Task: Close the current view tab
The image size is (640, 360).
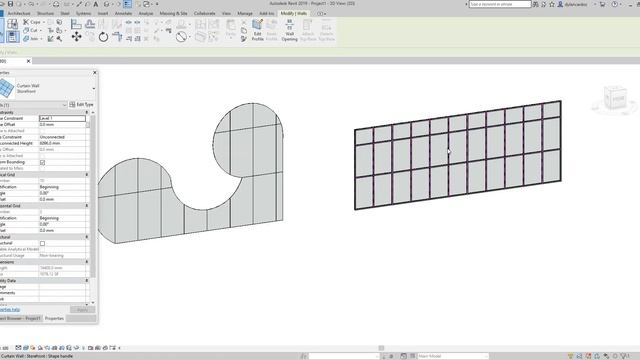Action: click(x=28, y=61)
